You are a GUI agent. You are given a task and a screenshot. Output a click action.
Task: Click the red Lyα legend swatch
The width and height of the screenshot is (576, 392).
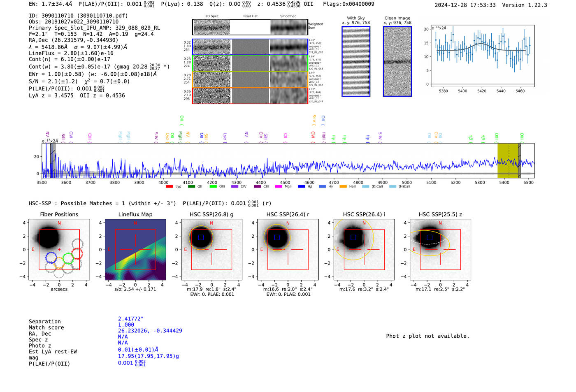pyautogui.click(x=169, y=186)
